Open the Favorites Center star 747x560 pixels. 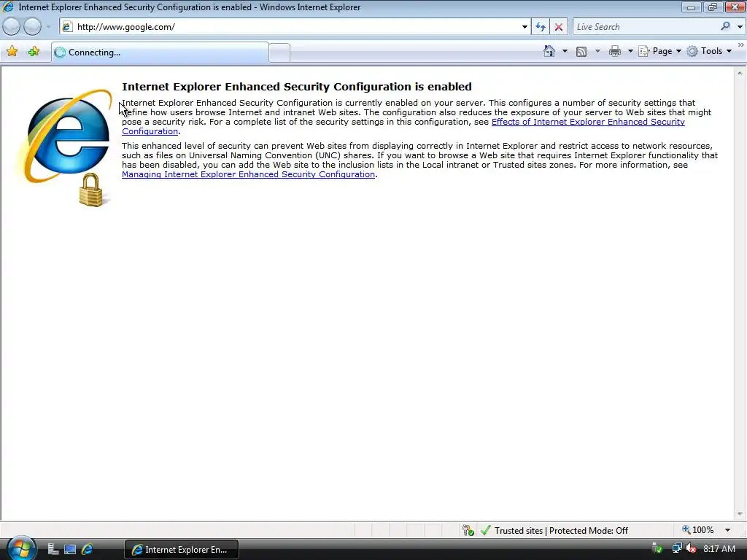pos(12,52)
